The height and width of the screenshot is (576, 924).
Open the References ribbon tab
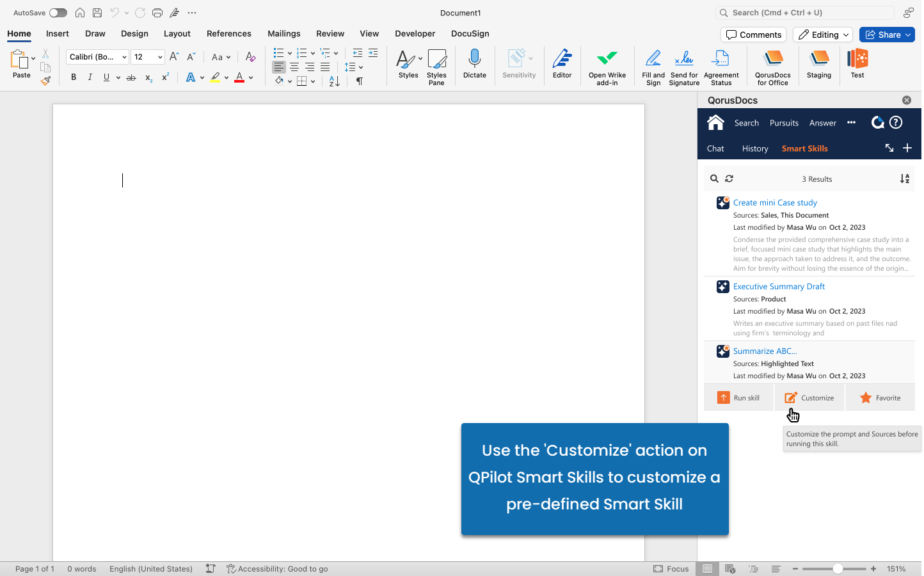pyautogui.click(x=229, y=33)
